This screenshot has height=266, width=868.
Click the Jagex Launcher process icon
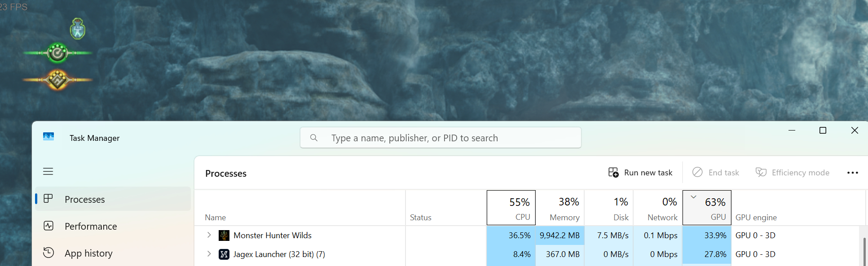(x=224, y=254)
